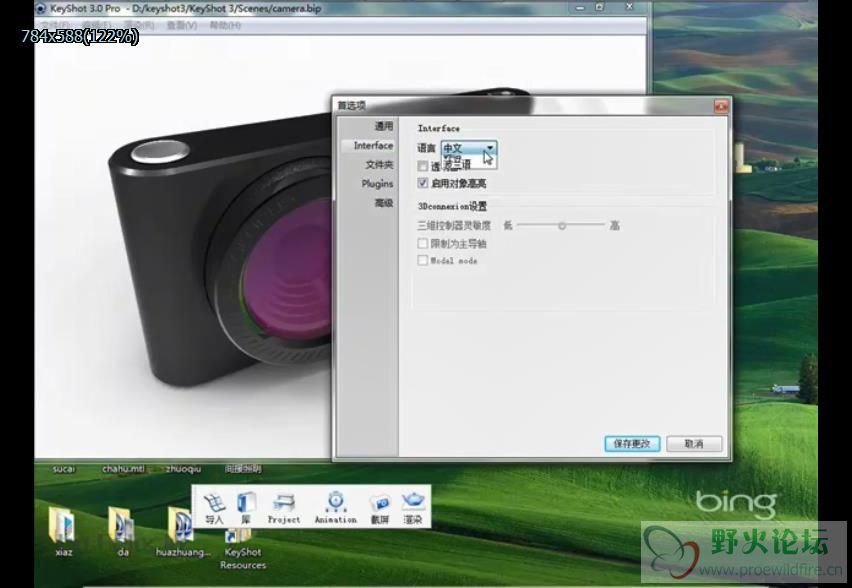Open the 帮助(H) menu in KeyShot
This screenshot has width=852, height=588.
(x=225, y=25)
